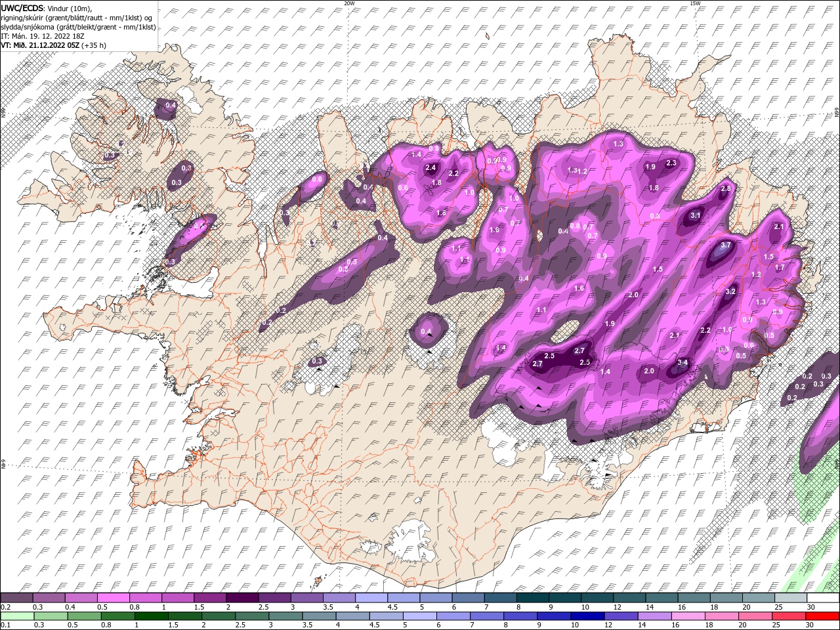840x630 pixels.
Task: Click the 3.4 snowfall value on the map
Action: click(x=682, y=362)
